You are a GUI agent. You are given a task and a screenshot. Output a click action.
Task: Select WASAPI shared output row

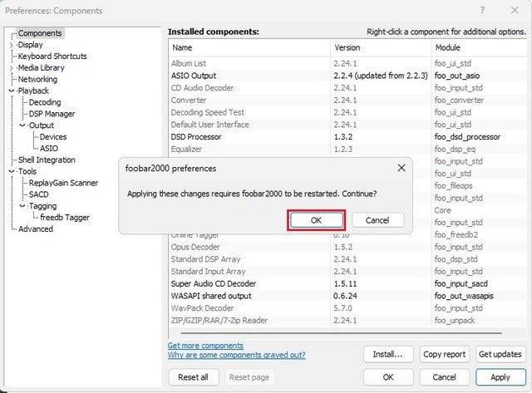347,296
